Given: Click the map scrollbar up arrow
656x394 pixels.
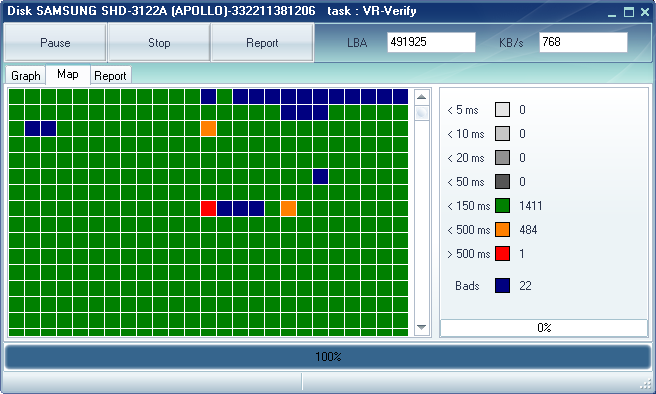Looking at the screenshot, I should (422, 97).
